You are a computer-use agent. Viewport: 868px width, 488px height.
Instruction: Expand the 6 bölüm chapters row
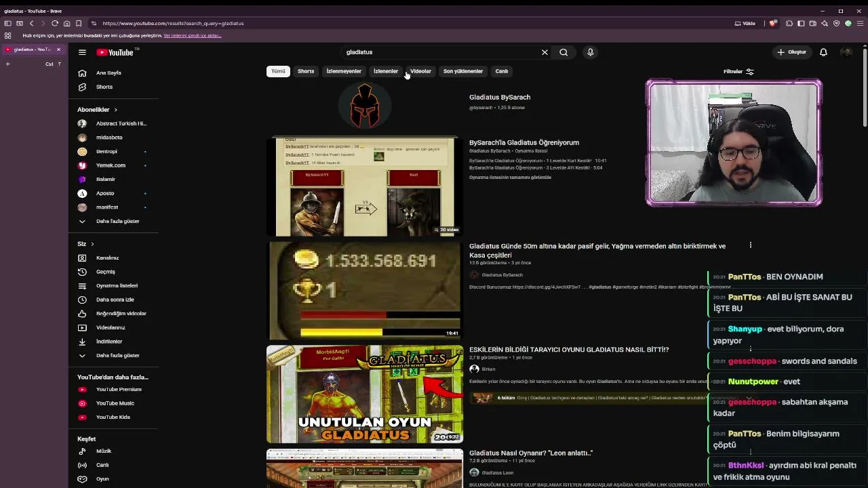click(612, 398)
